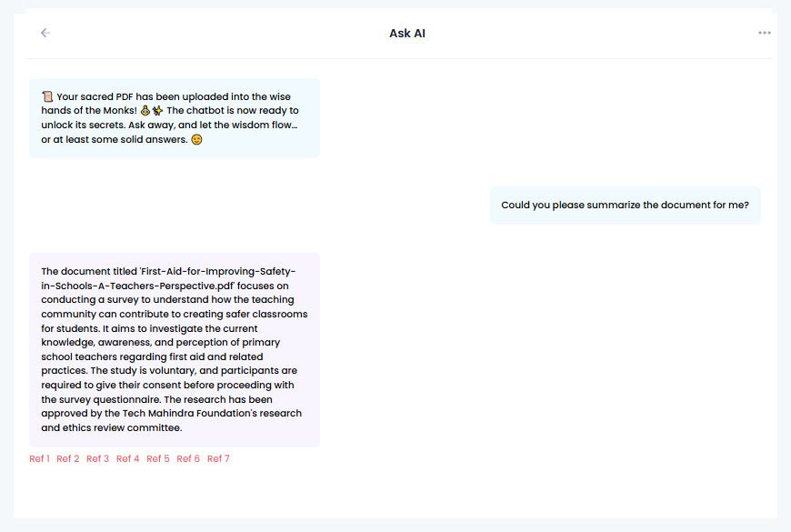Click the sparkles emoji in the welcome message
The image size is (791, 532).
coord(157,110)
